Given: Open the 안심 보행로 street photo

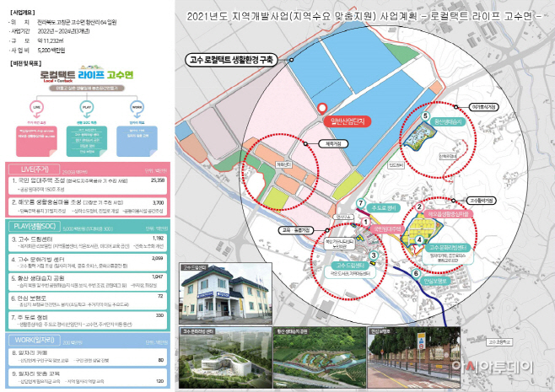Looking at the screenshot, I should click(x=414, y=357).
